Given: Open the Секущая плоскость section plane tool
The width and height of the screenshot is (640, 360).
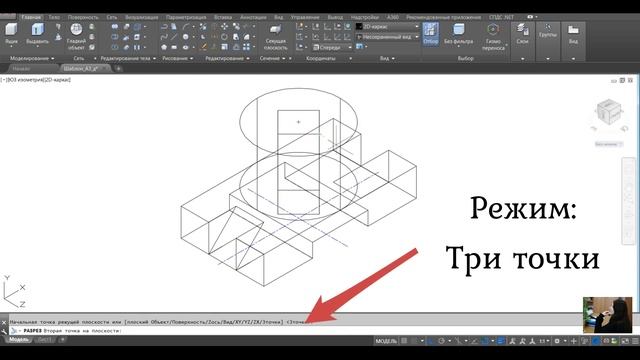Looking at the screenshot, I should tap(276, 38).
